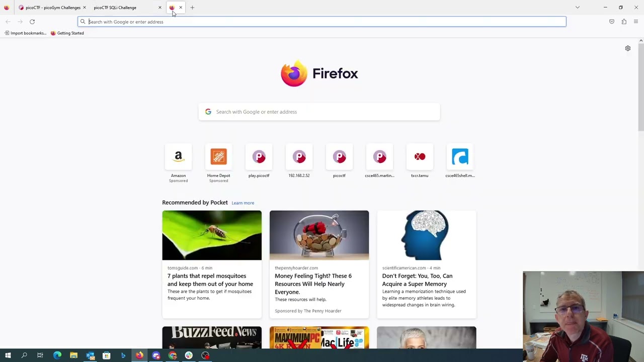Open Outlook from the taskbar
The height and width of the screenshot is (362, 644).
(x=90, y=355)
